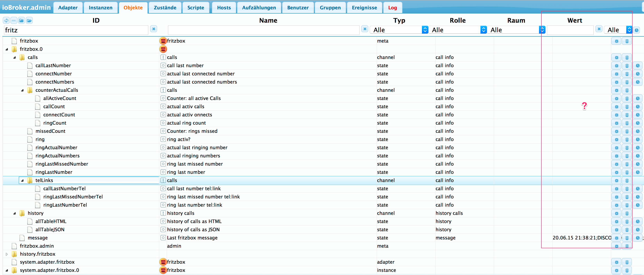
Task: Switch to the Instanzen tab
Action: pos(101,8)
